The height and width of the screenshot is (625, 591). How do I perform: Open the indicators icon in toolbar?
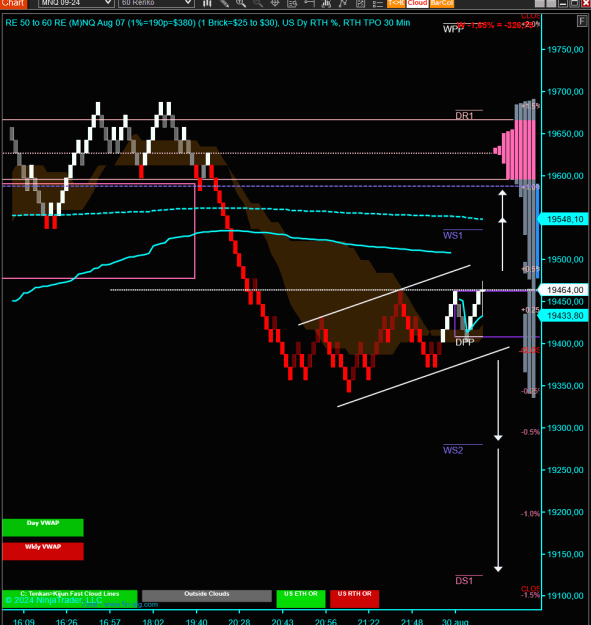coord(326,3)
